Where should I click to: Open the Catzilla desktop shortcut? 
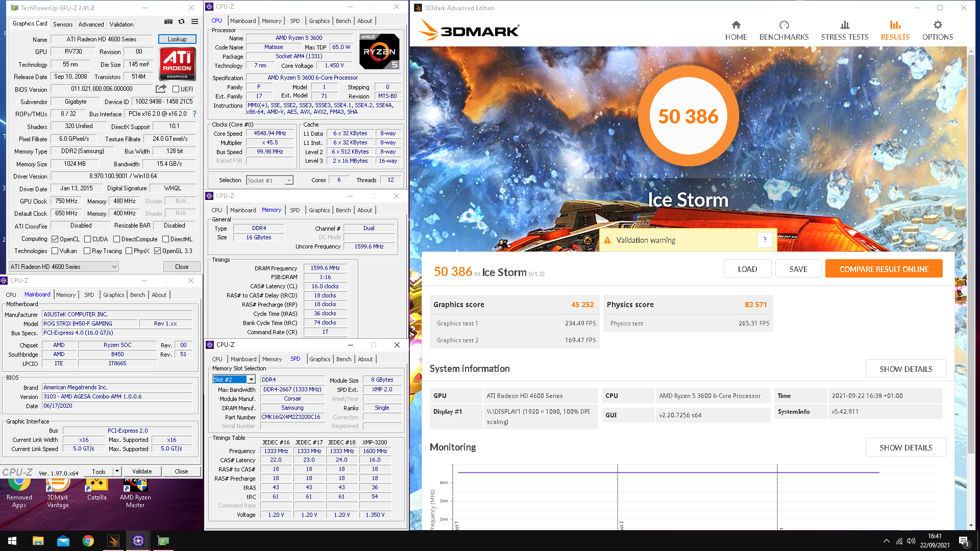click(96, 490)
